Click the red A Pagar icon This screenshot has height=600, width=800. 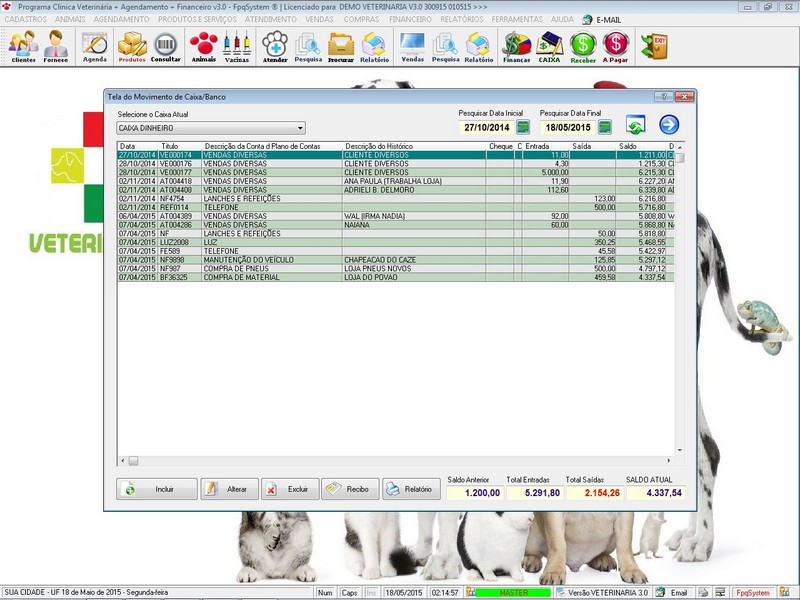(615, 46)
